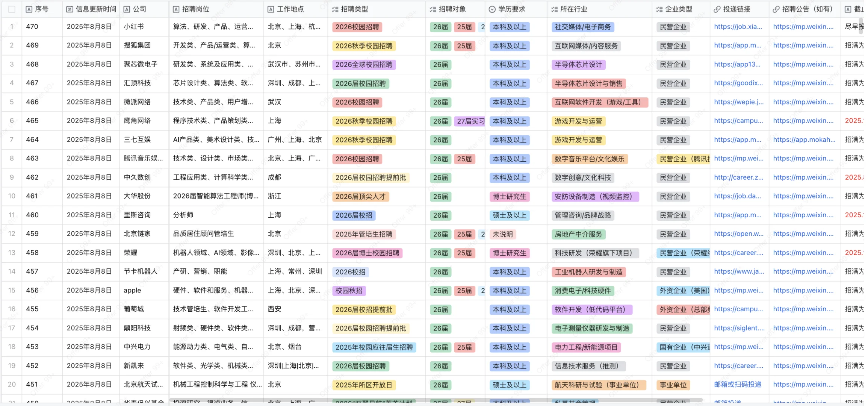Viewport: 868px width, 406px height.
Task: Click the text-type icon beside 序号 header
Action: point(29,9)
